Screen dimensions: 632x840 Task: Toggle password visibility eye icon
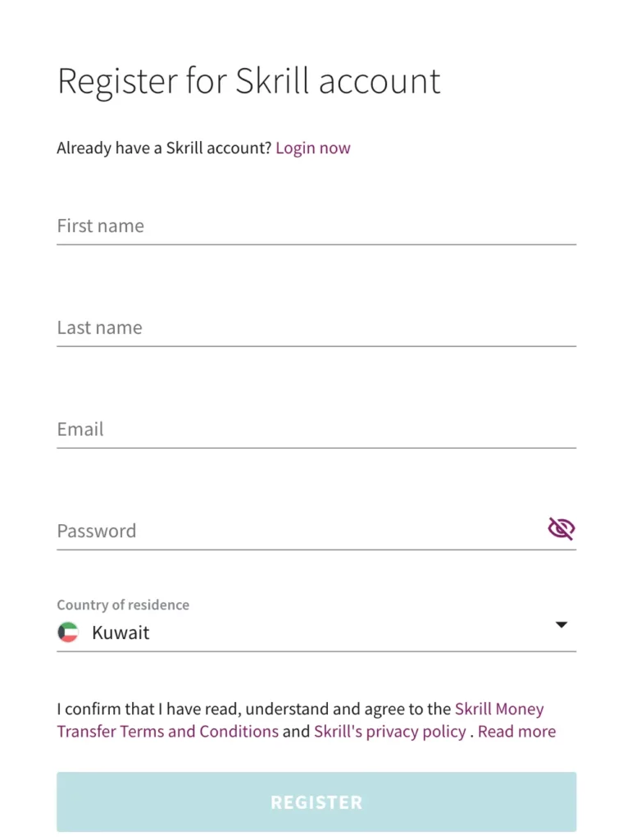pyautogui.click(x=562, y=529)
